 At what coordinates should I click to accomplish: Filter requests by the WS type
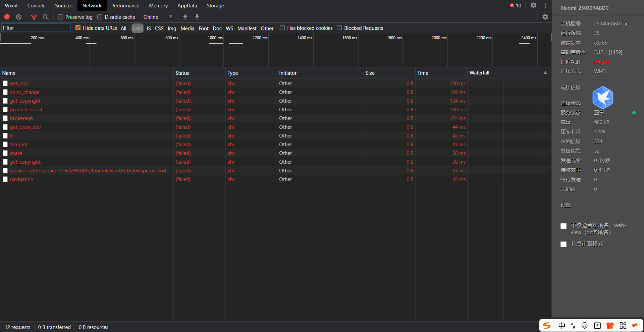click(229, 29)
